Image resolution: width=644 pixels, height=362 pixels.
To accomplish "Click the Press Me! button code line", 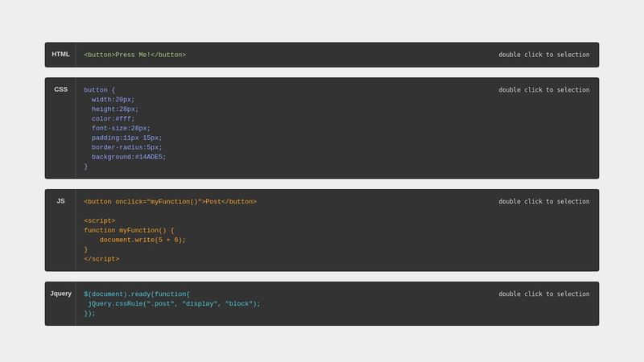I will click(x=134, y=55).
